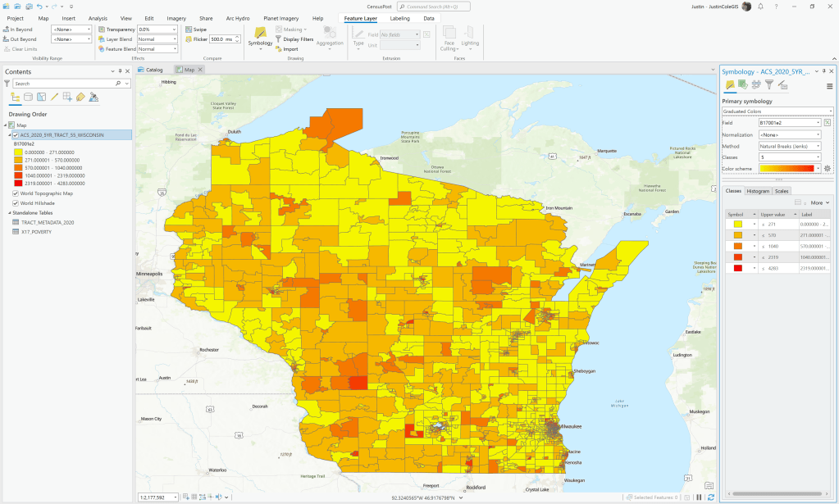Click the red symbol swatch for 4283

[737, 268]
